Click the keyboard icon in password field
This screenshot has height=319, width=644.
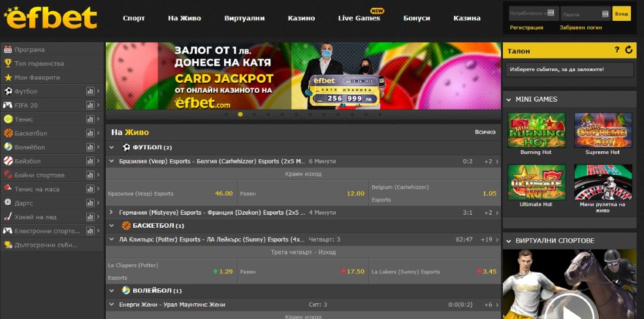point(605,14)
